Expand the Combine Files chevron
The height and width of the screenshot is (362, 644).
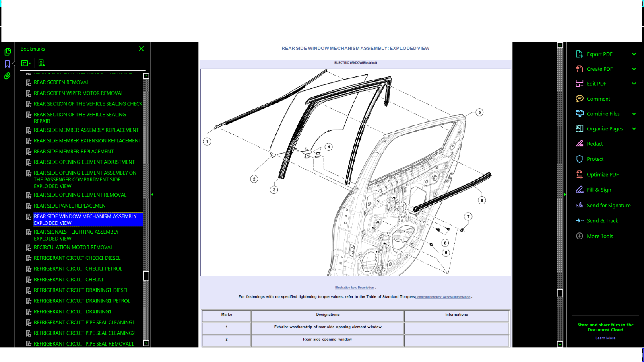coord(634,114)
